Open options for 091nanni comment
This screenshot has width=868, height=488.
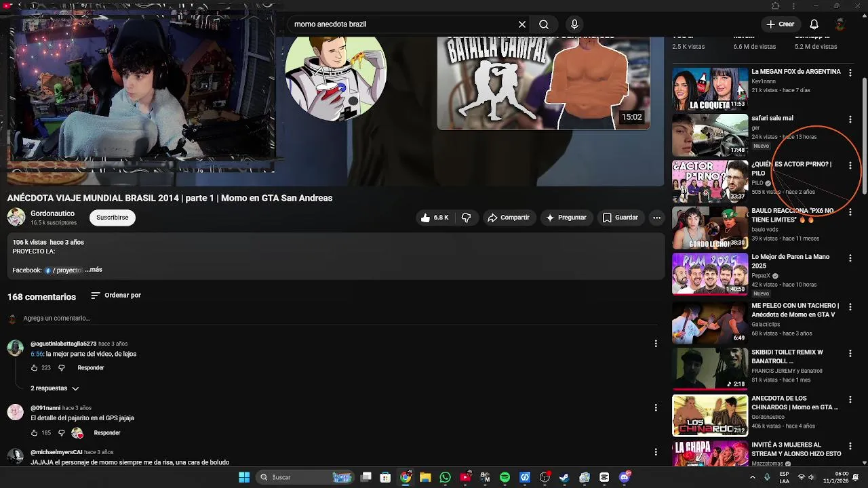[x=656, y=407]
